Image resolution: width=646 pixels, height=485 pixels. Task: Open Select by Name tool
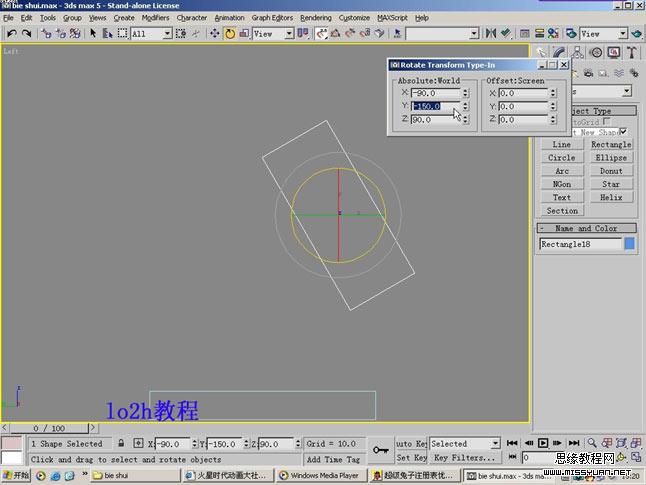click(107, 33)
